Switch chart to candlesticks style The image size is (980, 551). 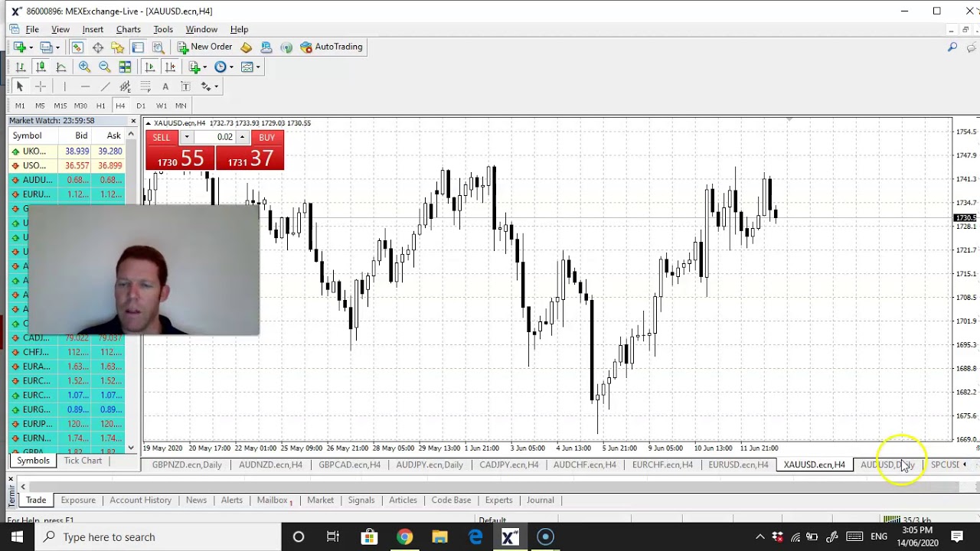(41, 67)
